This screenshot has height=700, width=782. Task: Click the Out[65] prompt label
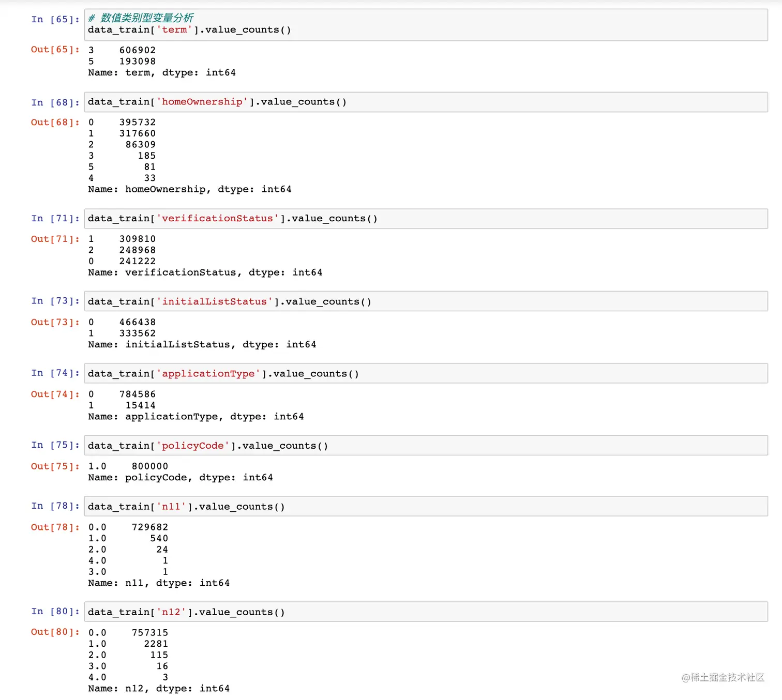pos(55,50)
